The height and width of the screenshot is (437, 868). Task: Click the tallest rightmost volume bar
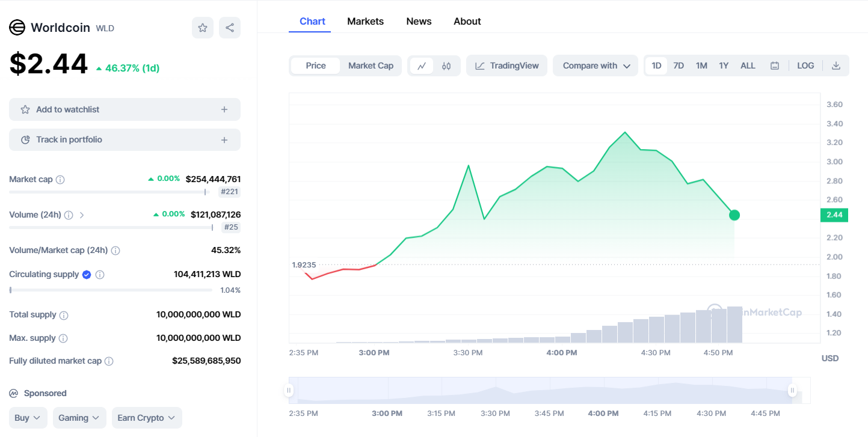[734, 325]
